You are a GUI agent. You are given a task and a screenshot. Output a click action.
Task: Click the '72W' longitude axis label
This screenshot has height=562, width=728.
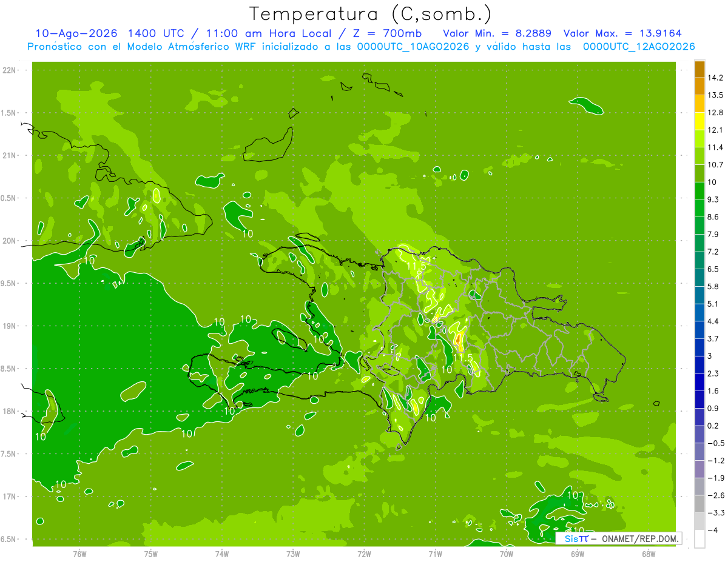point(364,554)
